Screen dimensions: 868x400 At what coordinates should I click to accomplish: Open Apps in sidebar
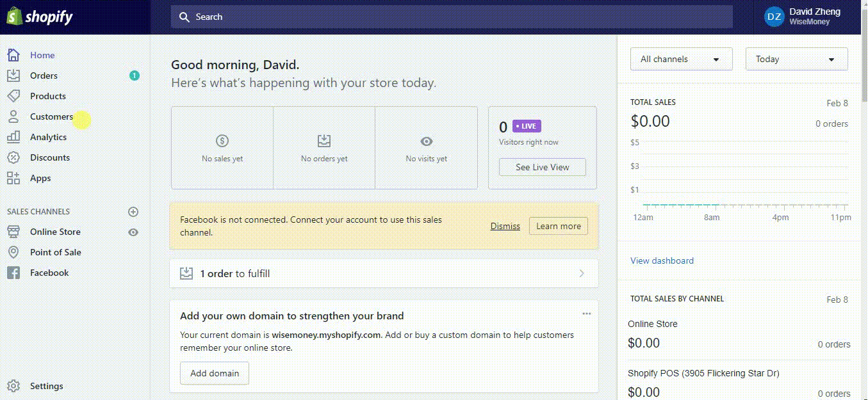pos(40,178)
